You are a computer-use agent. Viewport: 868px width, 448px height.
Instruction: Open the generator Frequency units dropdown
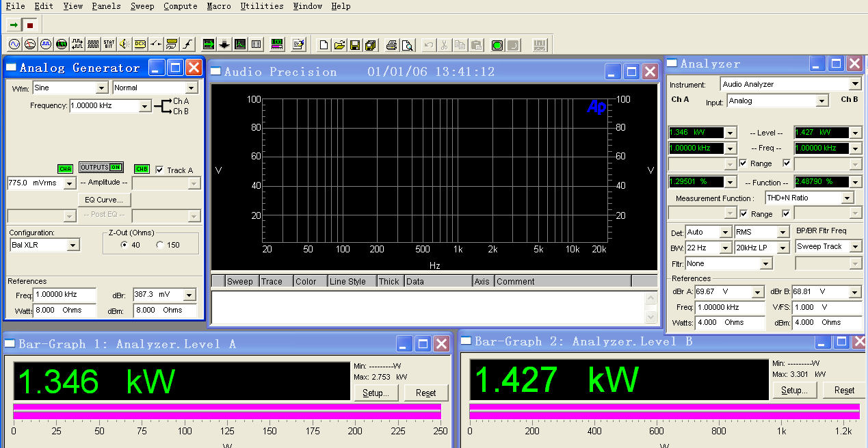coord(145,106)
